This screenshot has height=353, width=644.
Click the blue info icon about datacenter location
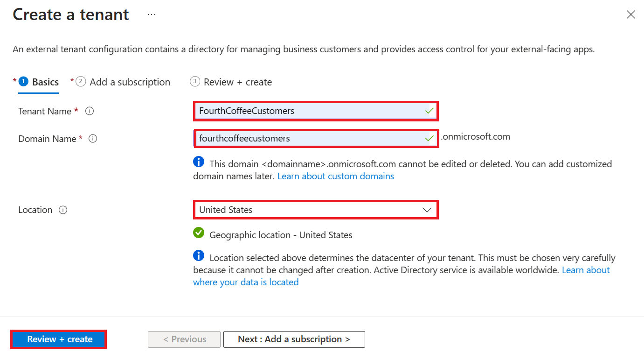199,255
